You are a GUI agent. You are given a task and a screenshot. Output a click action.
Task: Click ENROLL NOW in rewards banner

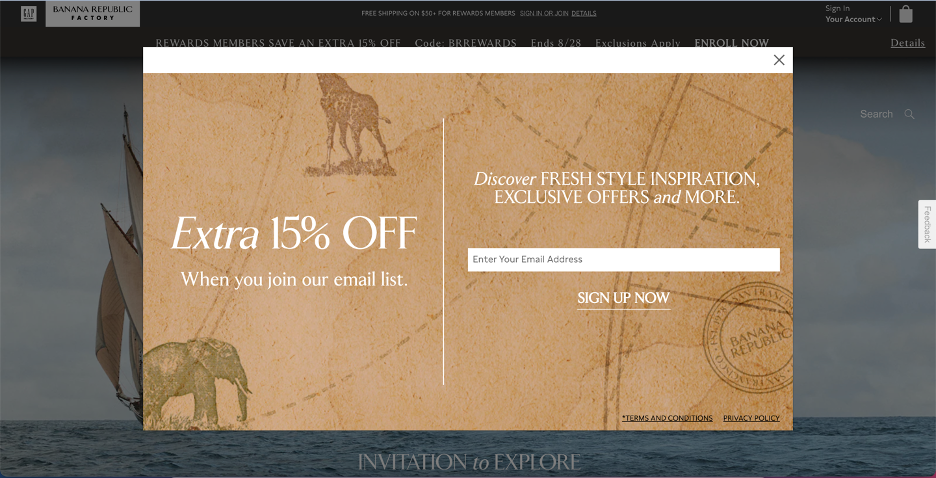click(731, 43)
